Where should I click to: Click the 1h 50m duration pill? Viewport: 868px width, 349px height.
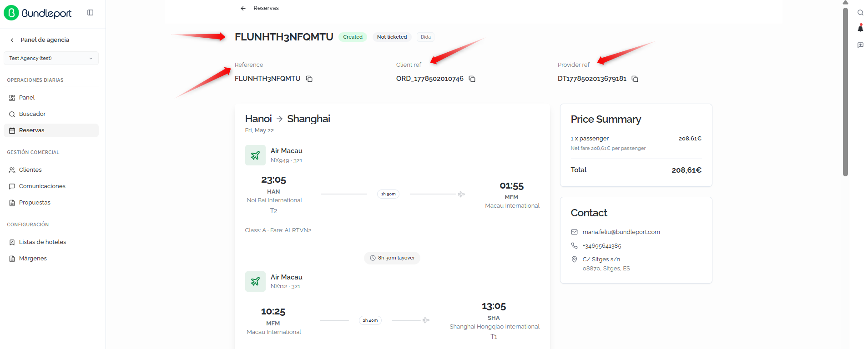point(388,194)
